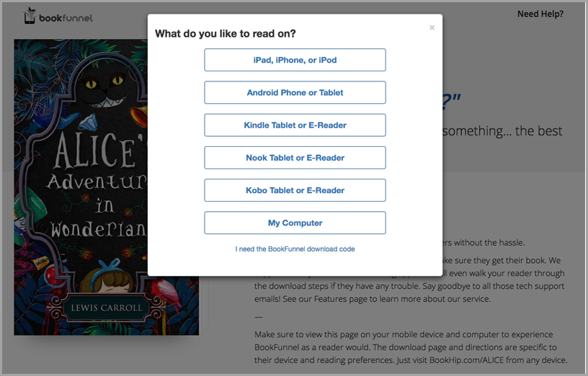
Task: Click the BookHip.com/ALICE address text
Action: point(466,360)
